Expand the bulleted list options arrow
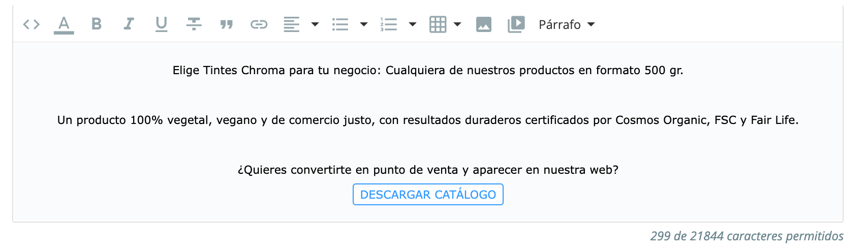Image resolution: width=868 pixels, height=251 pixels. click(x=364, y=24)
